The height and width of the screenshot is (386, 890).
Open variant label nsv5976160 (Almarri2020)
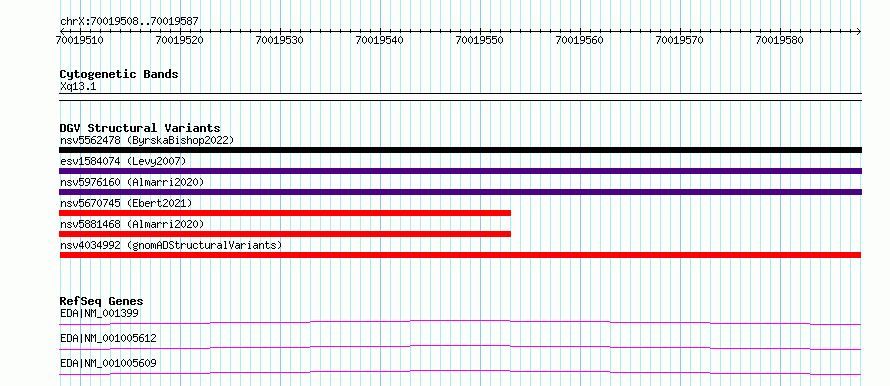click(132, 182)
